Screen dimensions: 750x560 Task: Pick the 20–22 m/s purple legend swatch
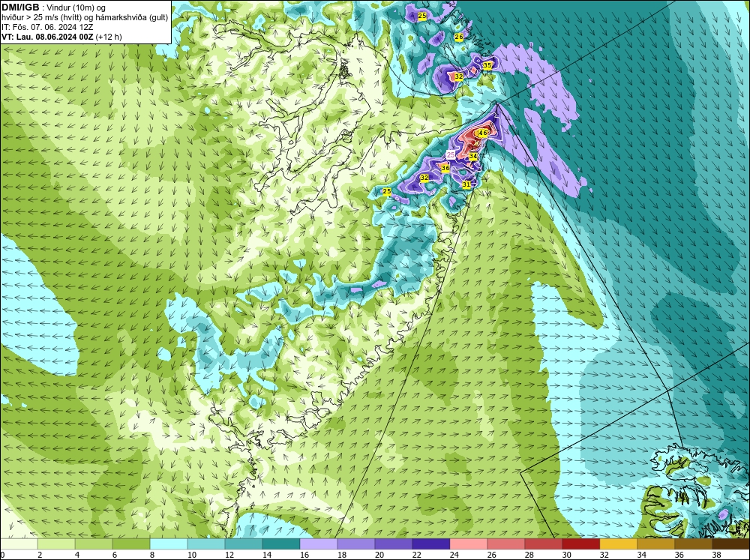[x=394, y=544]
